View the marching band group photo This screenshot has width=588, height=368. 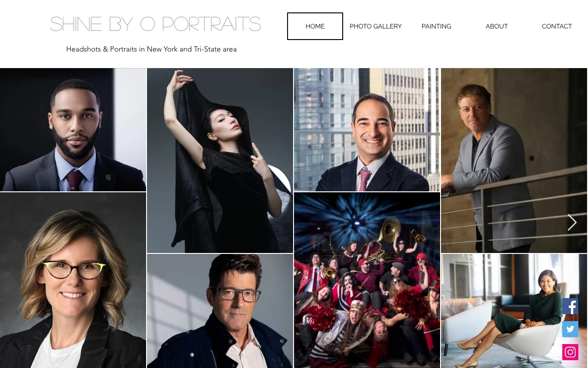[x=367, y=280]
